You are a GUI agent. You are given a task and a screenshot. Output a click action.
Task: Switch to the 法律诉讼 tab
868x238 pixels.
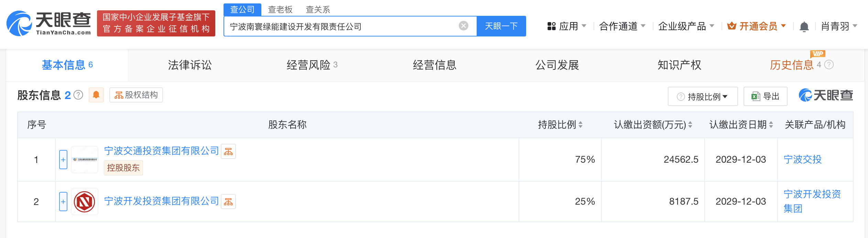pyautogui.click(x=190, y=65)
